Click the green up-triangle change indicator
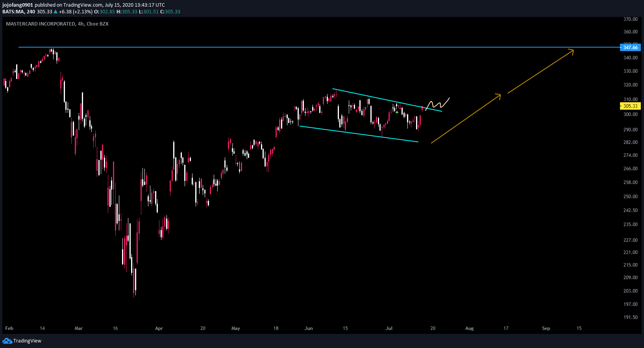The height and width of the screenshot is (348, 644). [x=56, y=11]
